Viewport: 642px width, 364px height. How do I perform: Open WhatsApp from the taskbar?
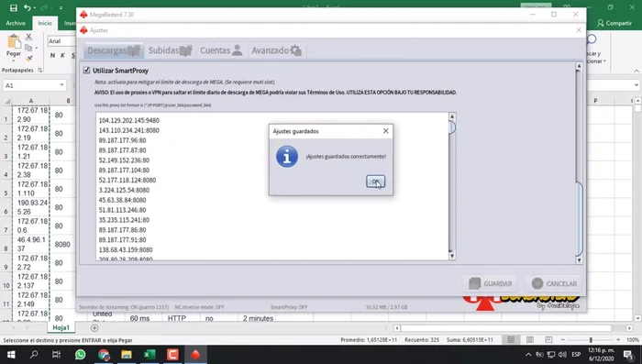(81, 355)
